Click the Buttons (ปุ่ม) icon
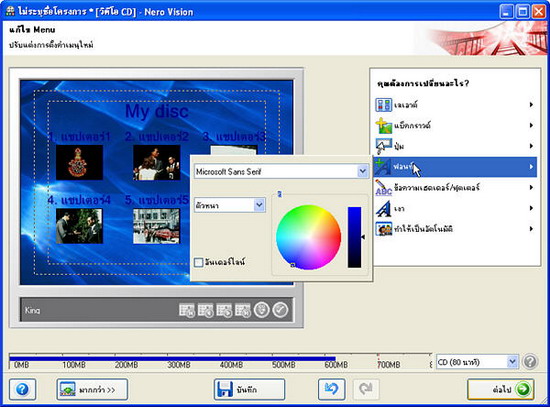This screenshot has width=550, height=407. pos(383,146)
